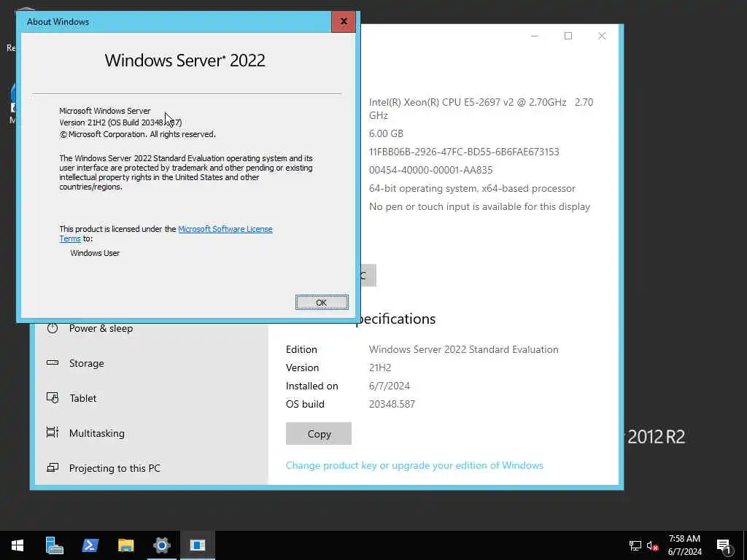
Task: Click the About Windows taskbar button
Action: 197,545
